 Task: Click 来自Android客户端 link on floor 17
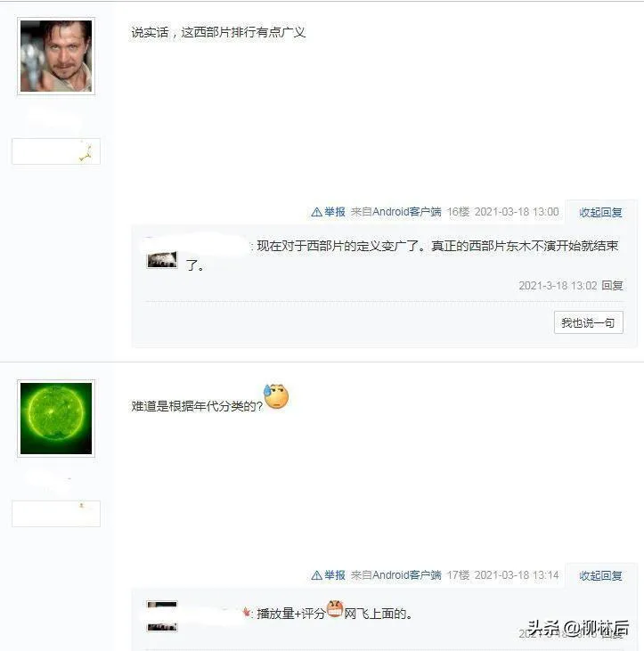tap(395, 575)
